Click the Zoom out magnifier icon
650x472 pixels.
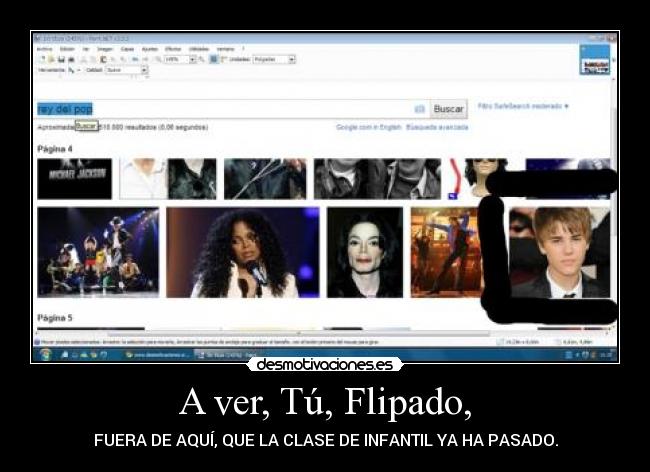click(158, 59)
